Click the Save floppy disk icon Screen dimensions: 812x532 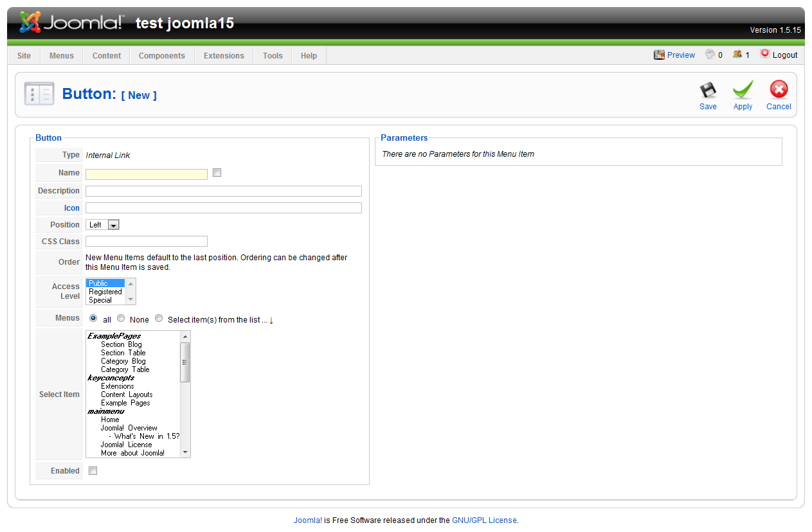click(x=708, y=90)
